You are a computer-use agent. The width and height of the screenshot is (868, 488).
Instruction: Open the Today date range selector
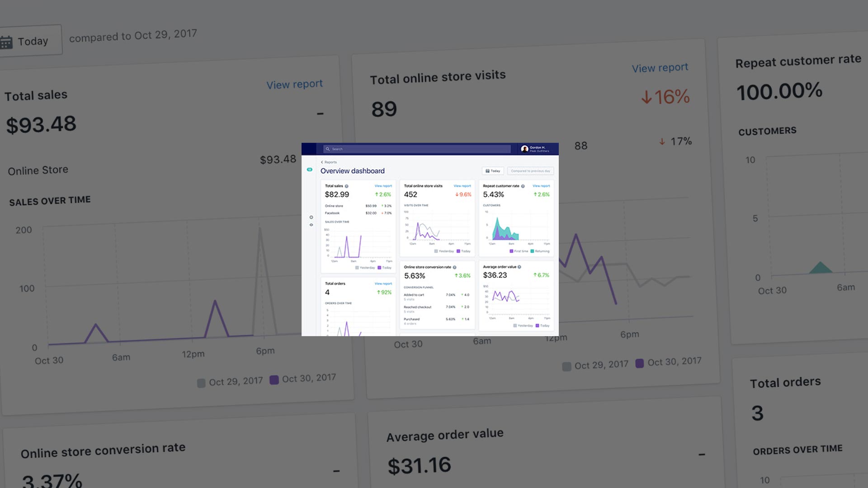coord(493,171)
